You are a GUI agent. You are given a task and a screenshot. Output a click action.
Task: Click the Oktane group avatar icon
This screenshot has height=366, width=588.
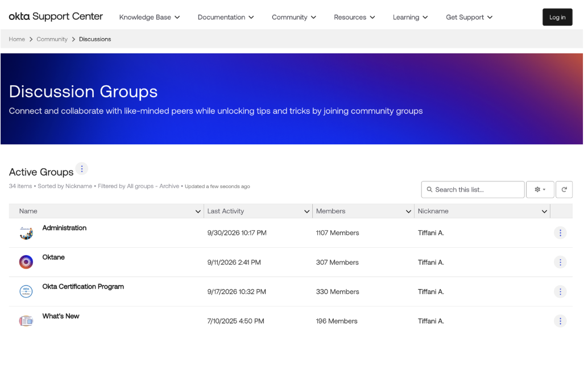coord(26,262)
